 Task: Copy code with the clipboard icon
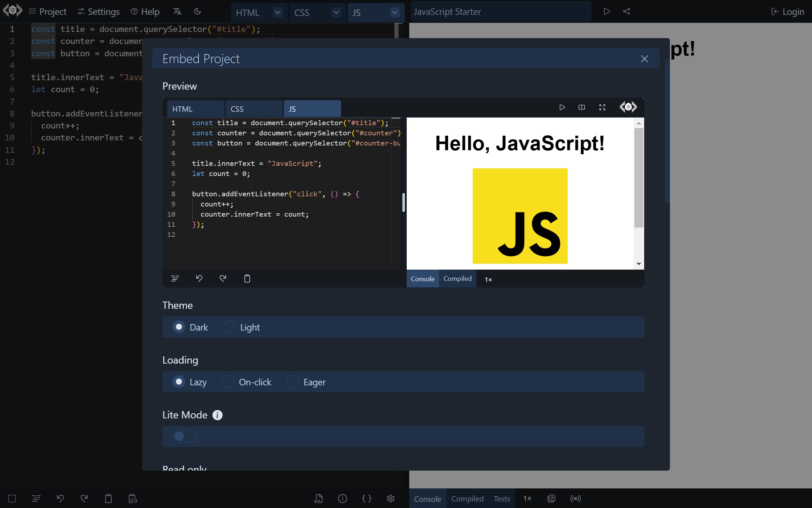[247, 278]
